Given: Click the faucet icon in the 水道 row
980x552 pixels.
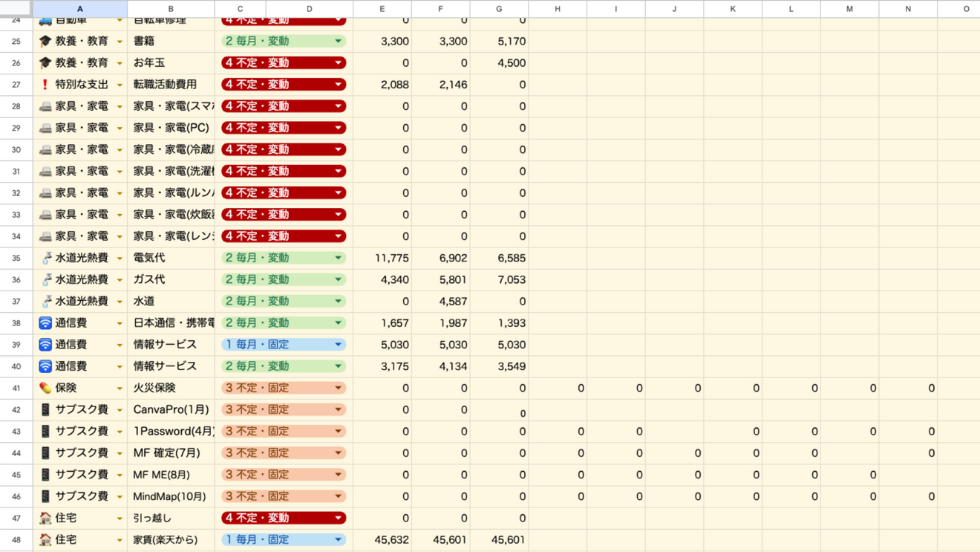Looking at the screenshot, I should click(46, 301).
